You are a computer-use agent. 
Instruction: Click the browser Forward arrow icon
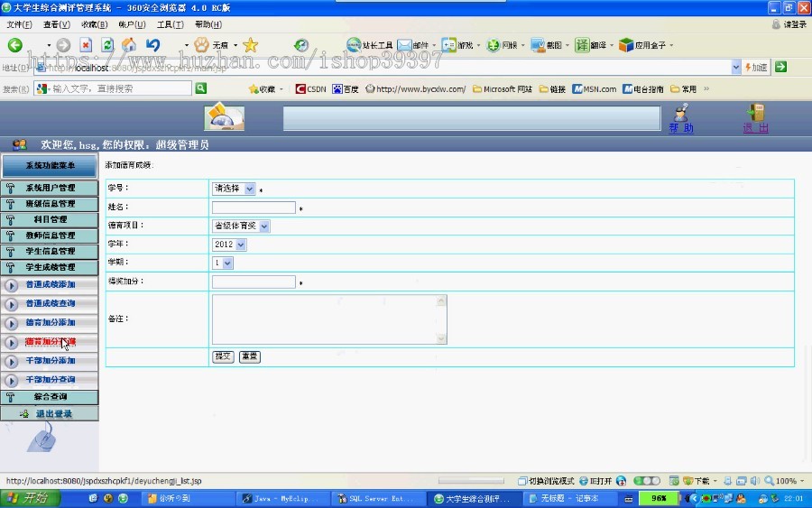point(63,45)
